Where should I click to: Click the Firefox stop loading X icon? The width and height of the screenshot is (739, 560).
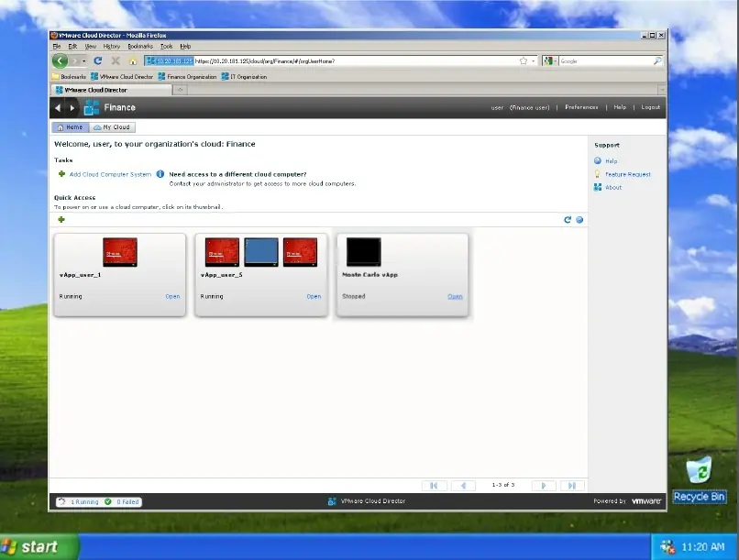[116, 60]
